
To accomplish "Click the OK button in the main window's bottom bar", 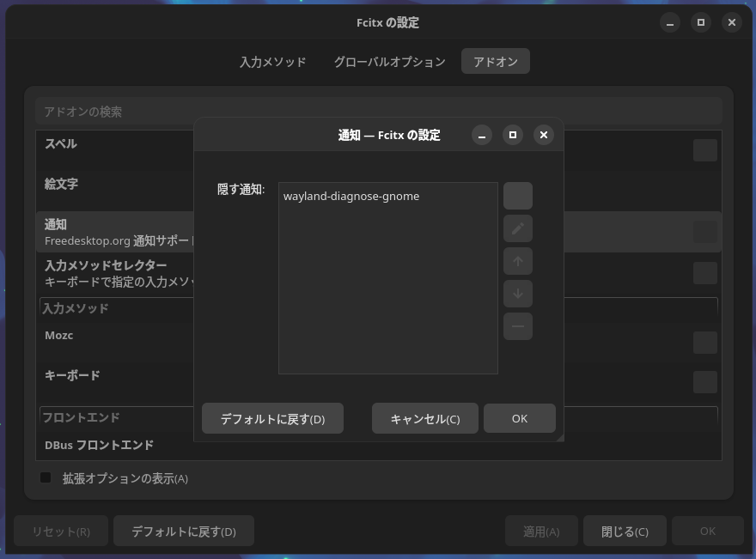I will (708, 531).
